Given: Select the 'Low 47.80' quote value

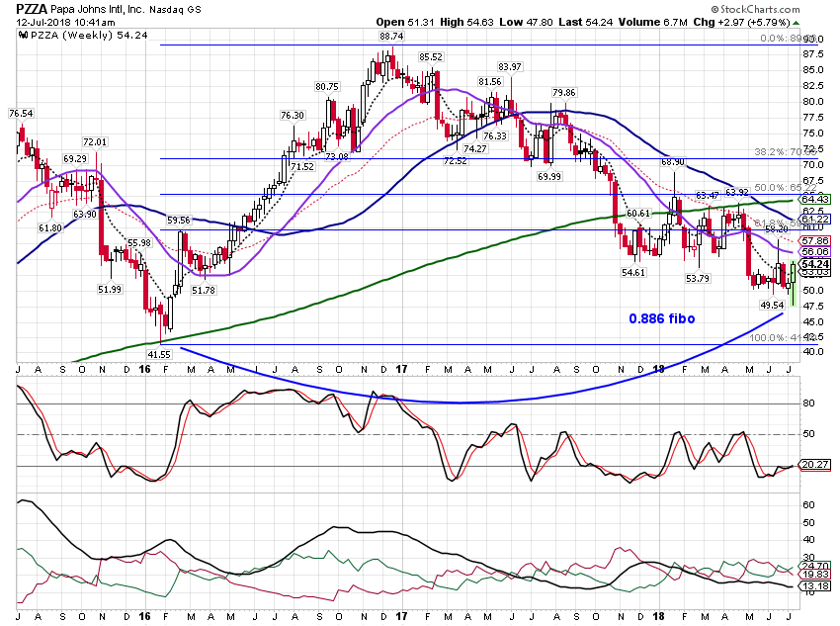Looking at the screenshot, I should point(526,22).
